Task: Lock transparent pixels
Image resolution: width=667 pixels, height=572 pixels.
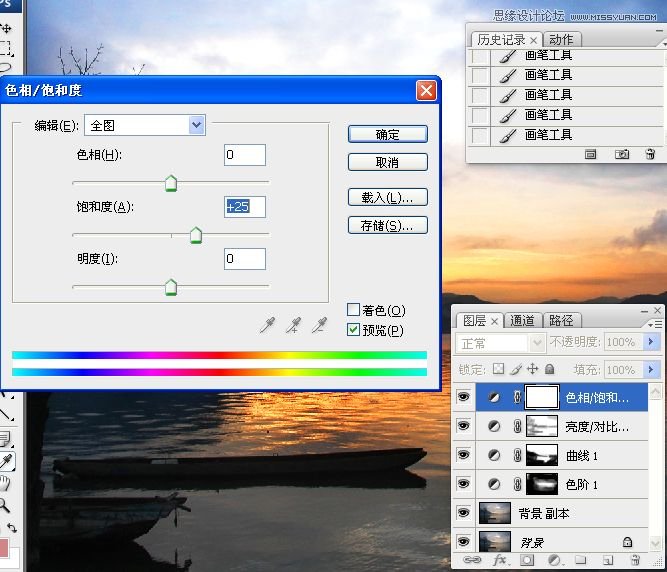Action: click(498, 369)
